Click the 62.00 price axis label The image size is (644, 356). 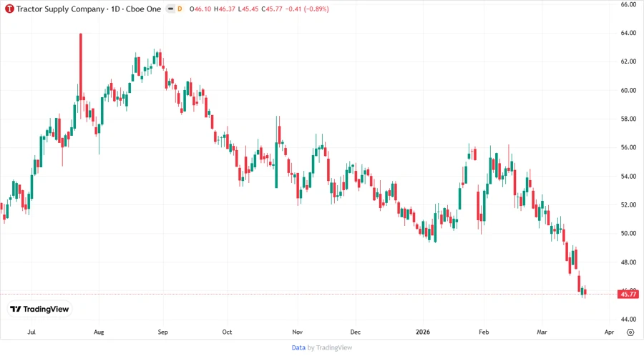628,61
